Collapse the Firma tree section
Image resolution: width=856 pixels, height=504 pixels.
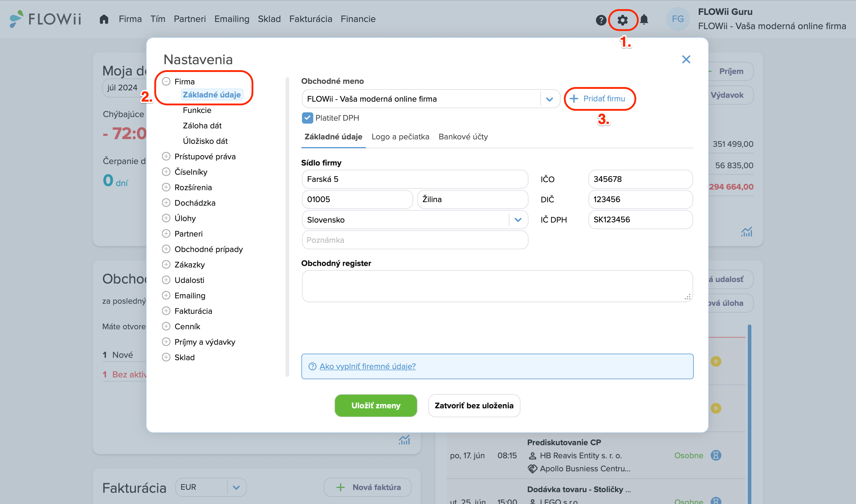coord(166,81)
